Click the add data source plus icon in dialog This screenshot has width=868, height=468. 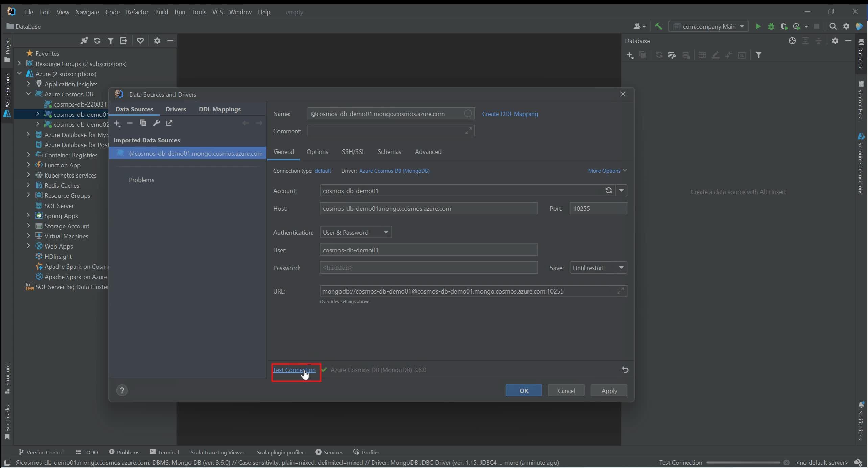(117, 123)
